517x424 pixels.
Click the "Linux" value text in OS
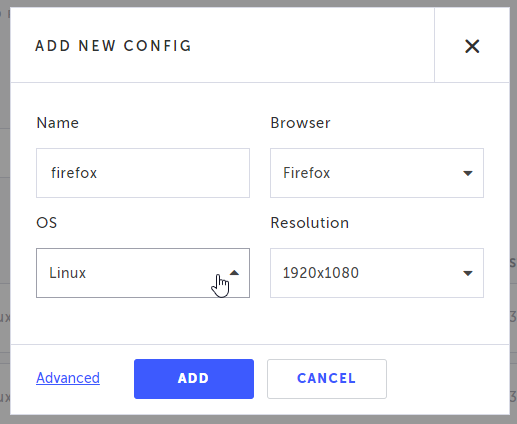click(68, 273)
